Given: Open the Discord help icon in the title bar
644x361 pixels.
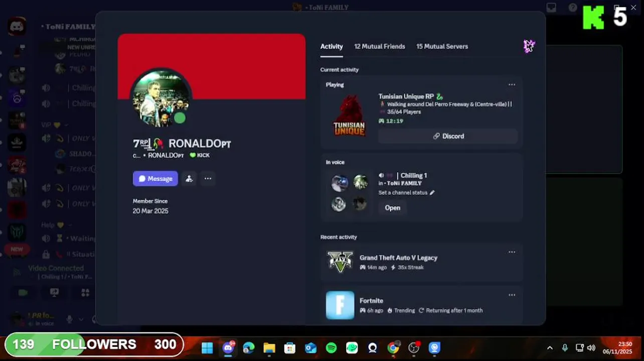Looking at the screenshot, I should point(573,8).
